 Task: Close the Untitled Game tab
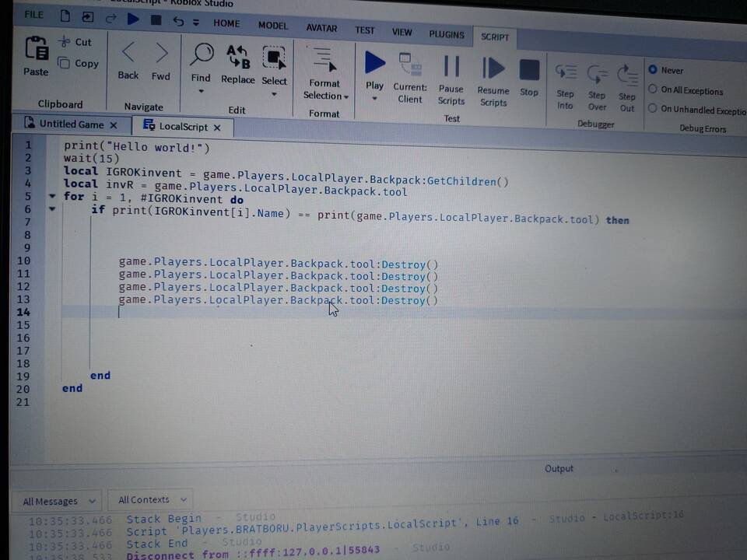(114, 124)
